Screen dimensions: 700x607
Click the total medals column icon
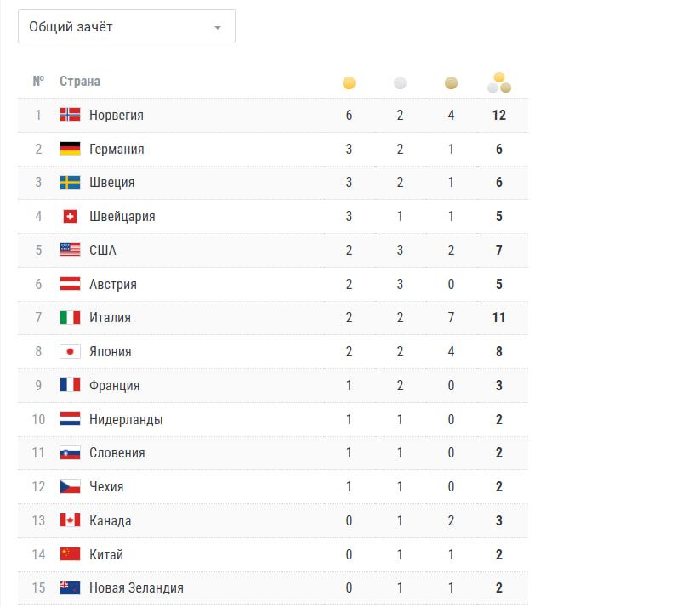tap(499, 82)
